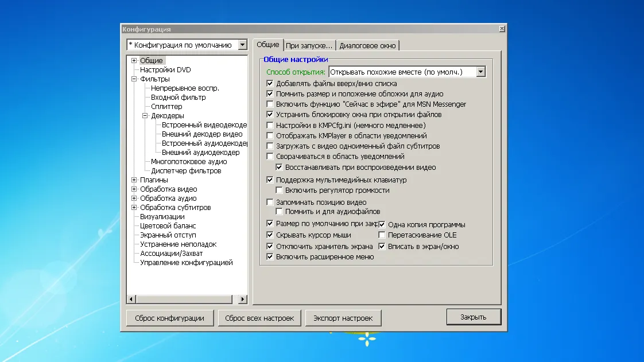Click the Сброс конфигурации button
This screenshot has height=362, width=644.
click(x=169, y=318)
